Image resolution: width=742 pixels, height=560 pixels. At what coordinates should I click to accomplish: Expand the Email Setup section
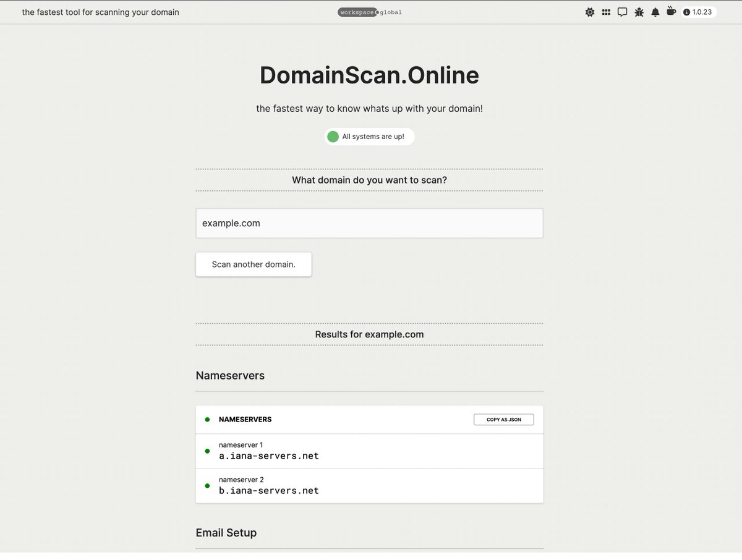226,533
